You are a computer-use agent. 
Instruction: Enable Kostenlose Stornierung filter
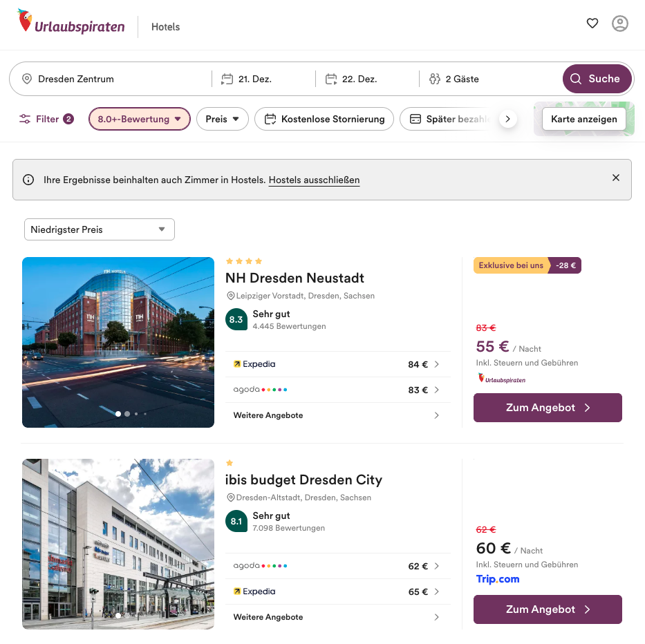(x=324, y=119)
